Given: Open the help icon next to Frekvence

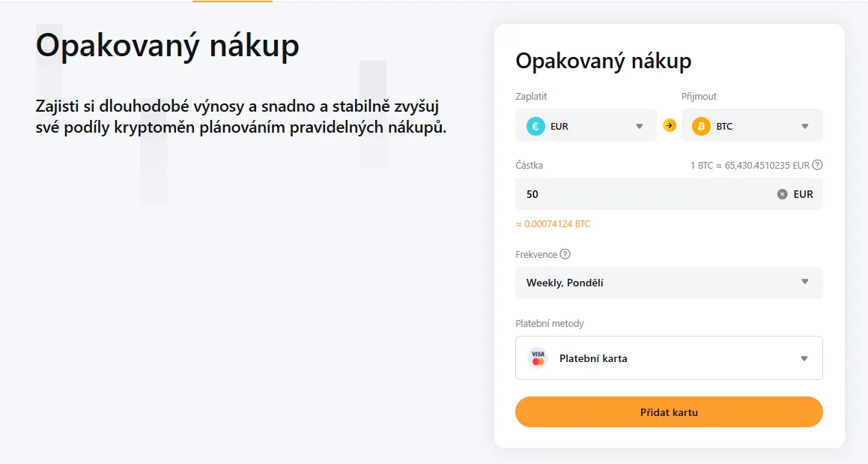Looking at the screenshot, I should (565, 254).
